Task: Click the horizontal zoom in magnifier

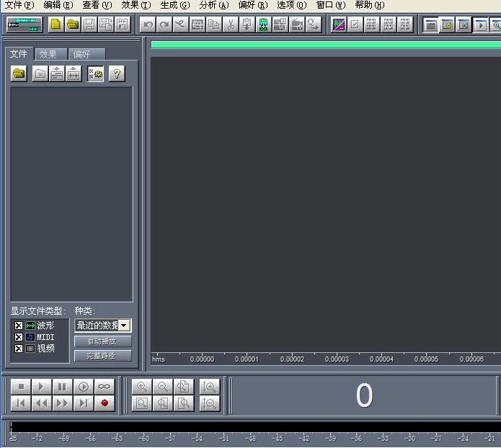Action: [x=142, y=387]
